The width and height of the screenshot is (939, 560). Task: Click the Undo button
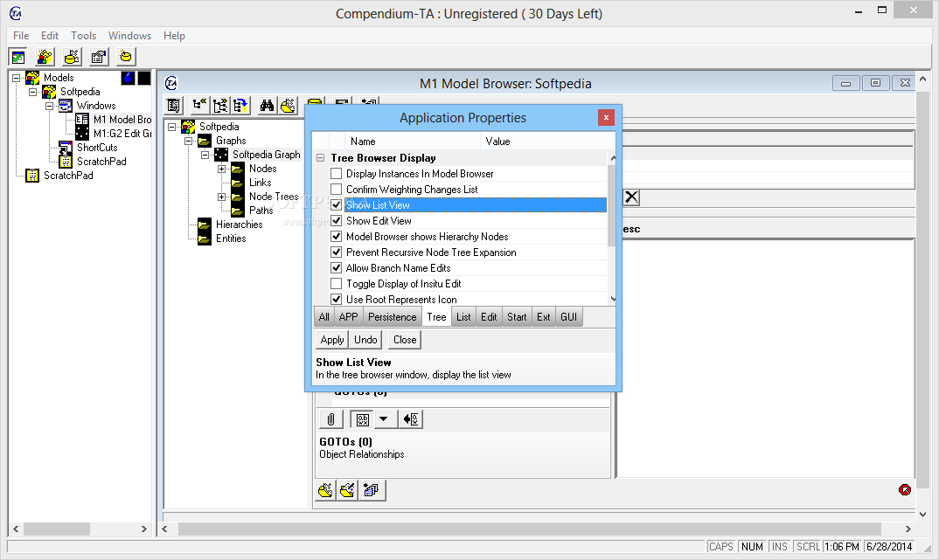[x=365, y=340]
